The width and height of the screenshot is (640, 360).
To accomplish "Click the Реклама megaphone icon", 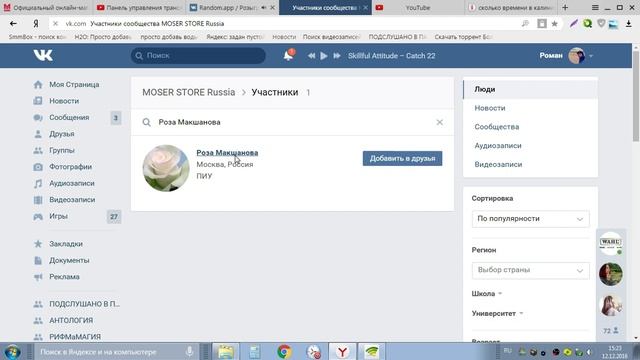I will click(38, 277).
